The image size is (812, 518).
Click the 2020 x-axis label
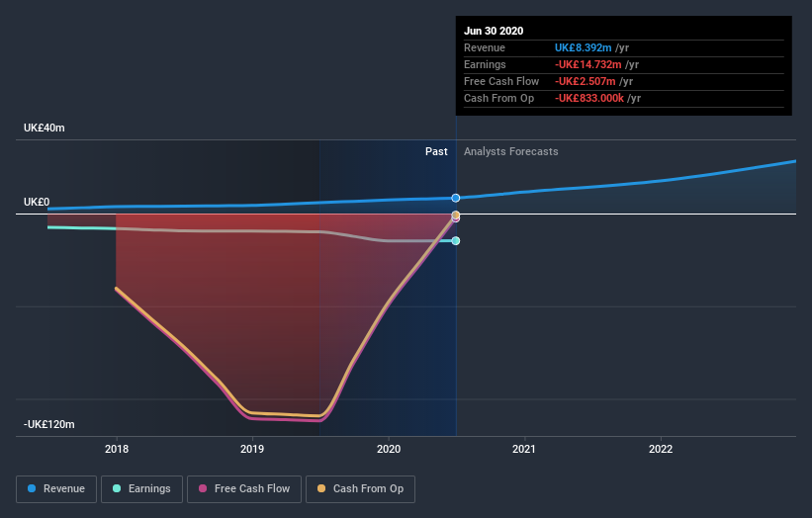389,449
